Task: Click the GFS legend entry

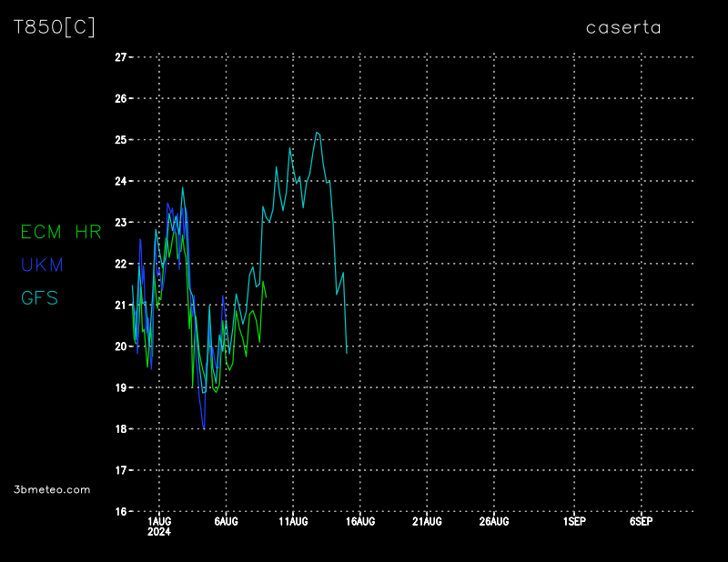Action: coord(40,298)
